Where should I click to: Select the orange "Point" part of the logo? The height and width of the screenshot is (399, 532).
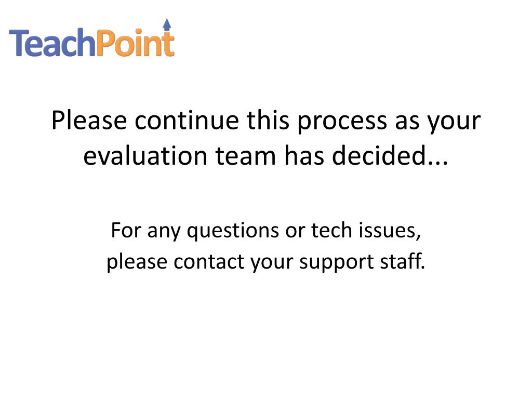pyautogui.click(x=135, y=42)
